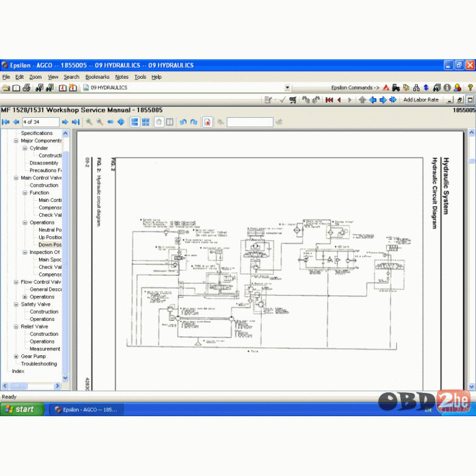Select Troubleshooting in the tree
Image resolution: width=476 pixels, height=476 pixels.
(39, 364)
